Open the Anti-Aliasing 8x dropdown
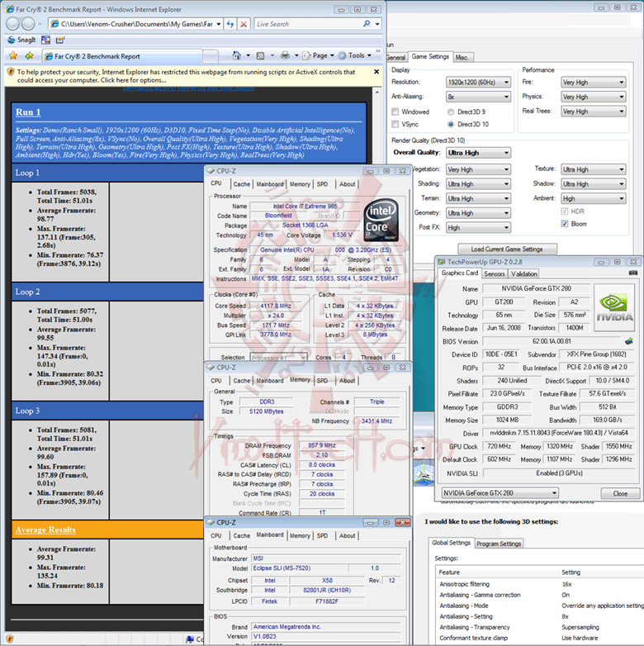Viewport: 644px width, 646px height. pyautogui.click(x=479, y=97)
